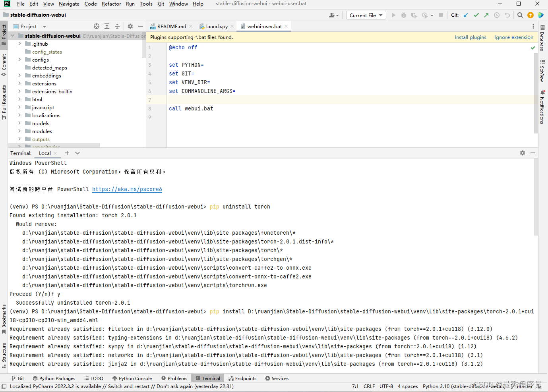Click the JetBrains Toolbox colorful icon
The image size is (548, 392).
[541, 15]
